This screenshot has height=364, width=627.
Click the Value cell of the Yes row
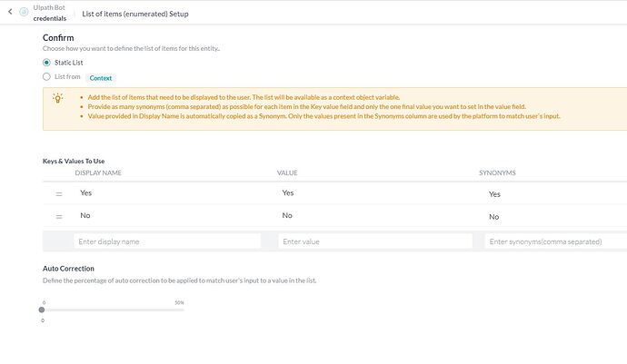pos(288,193)
